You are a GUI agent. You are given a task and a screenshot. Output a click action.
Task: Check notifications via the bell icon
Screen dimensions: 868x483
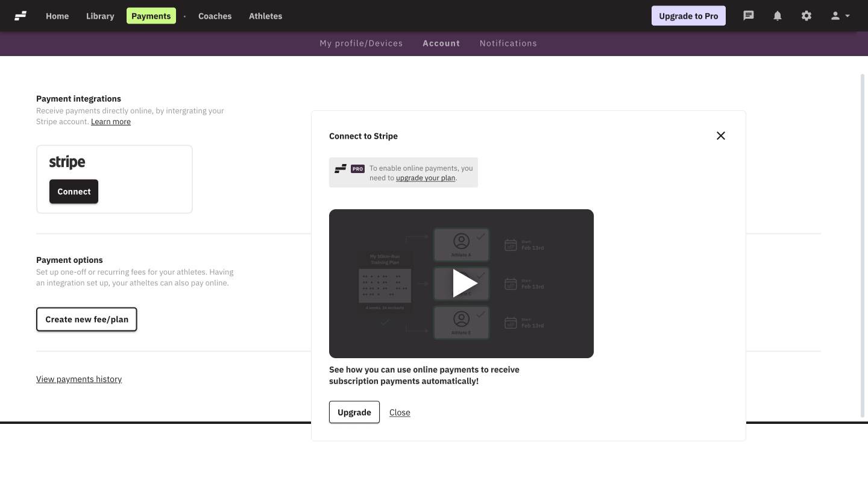tap(777, 15)
